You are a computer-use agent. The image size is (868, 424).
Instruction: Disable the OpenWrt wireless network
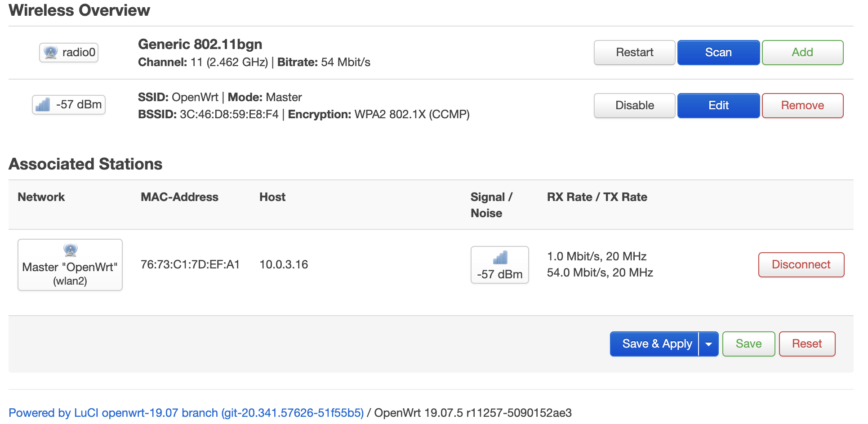coord(634,106)
